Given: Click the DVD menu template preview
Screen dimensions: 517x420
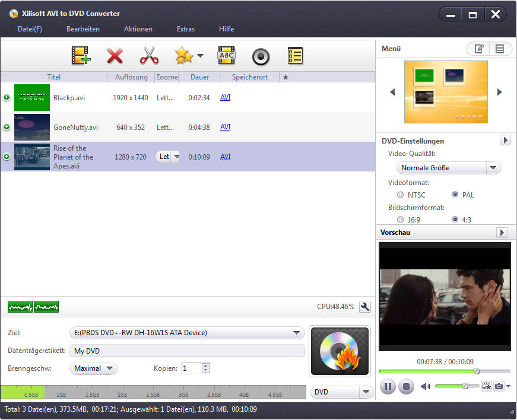Looking at the screenshot, I should [x=446, y=92].
